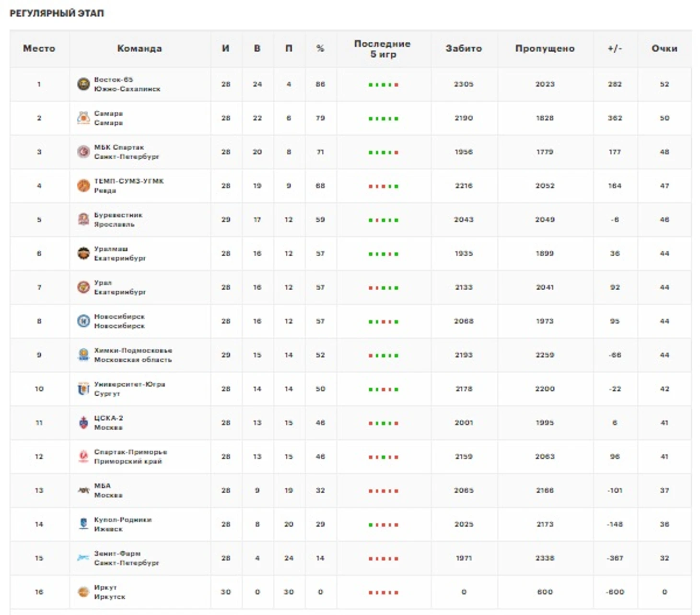Click last-five-games indicators in the МБА row
The width and height of the screenshot is (700, 615).
tap(383, 491)
